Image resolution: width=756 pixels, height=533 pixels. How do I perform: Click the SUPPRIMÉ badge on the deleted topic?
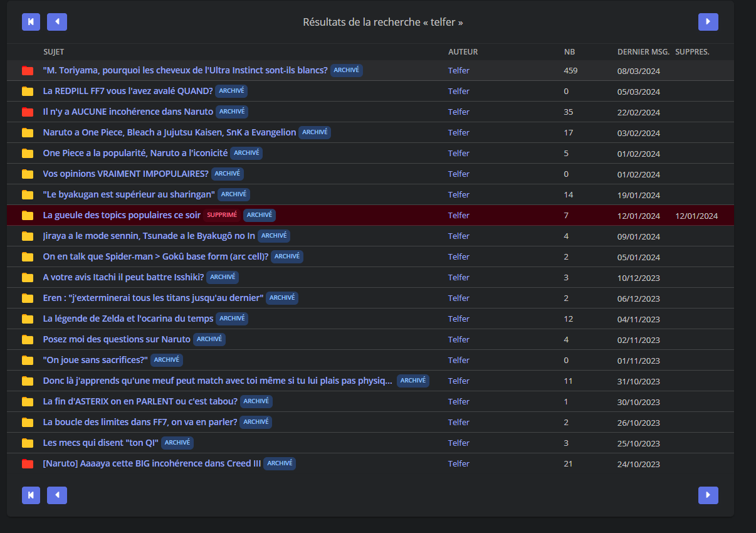[222, 215]
